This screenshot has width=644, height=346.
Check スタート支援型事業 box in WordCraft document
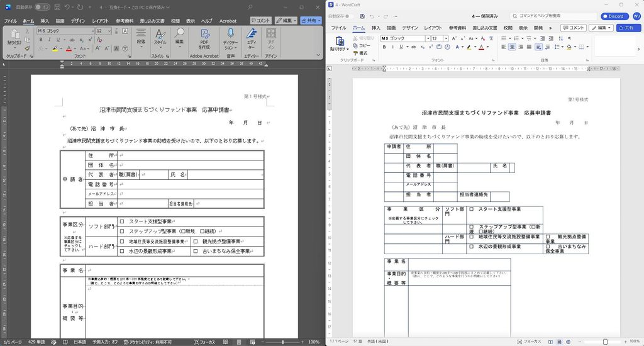(472, 209)
